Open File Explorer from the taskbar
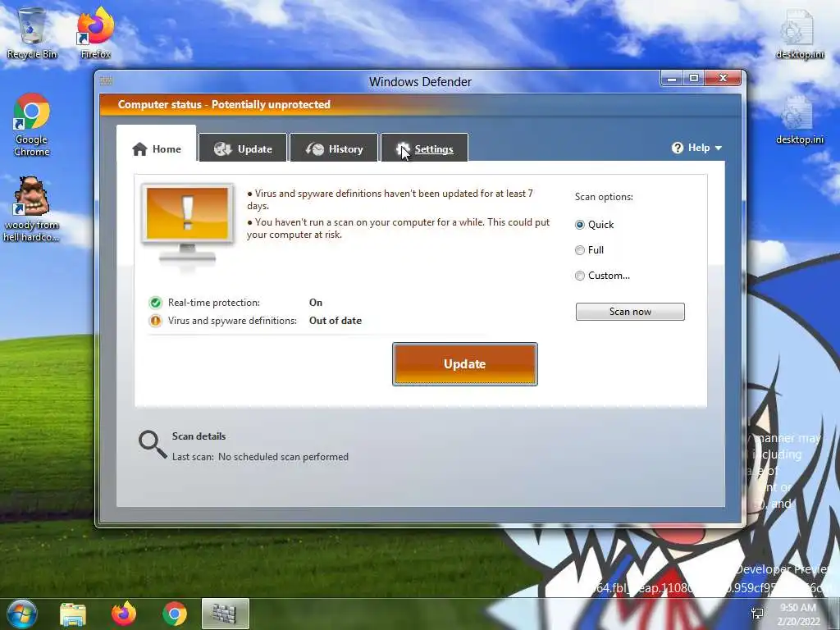This screenshot has height=630, width=840. pos(73,614)
